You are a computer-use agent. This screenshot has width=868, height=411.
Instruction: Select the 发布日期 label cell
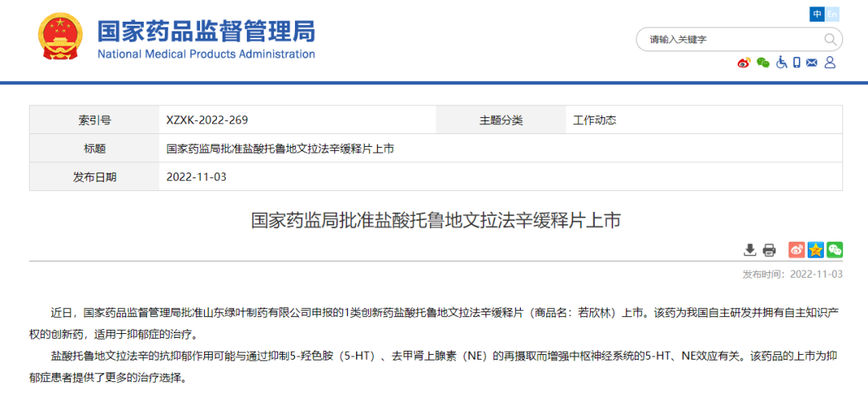pos(94,177)
